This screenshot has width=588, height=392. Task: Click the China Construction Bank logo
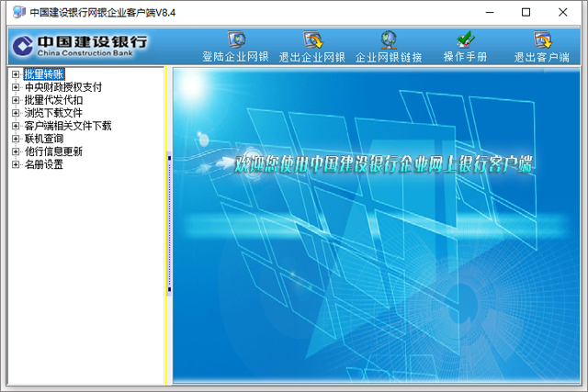(x=80, y=46)
